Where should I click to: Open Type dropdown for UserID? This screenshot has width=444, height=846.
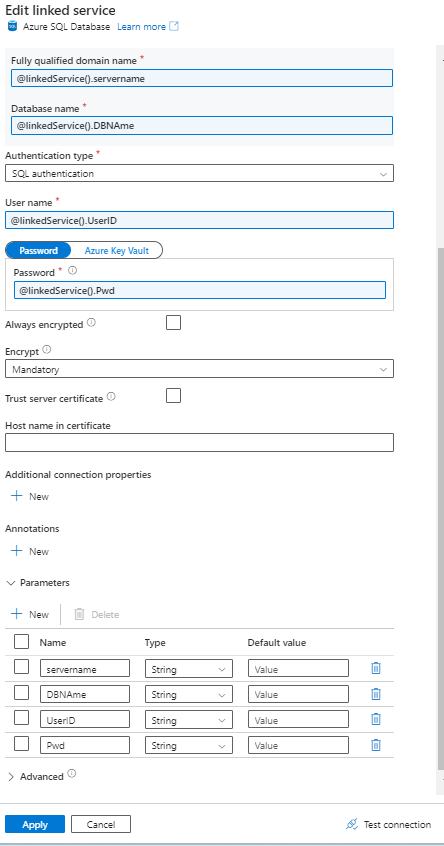click(189, 720)
